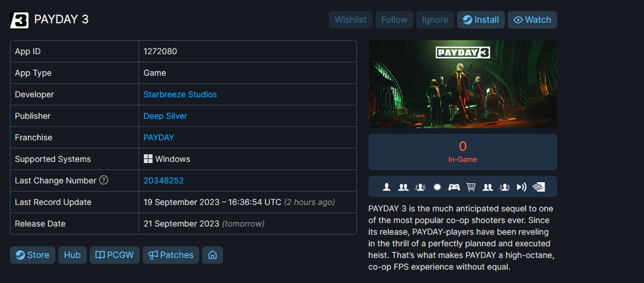Screen dimensions: 644x283
Task: Open the Store page button
Action: [x=33, y=255]
